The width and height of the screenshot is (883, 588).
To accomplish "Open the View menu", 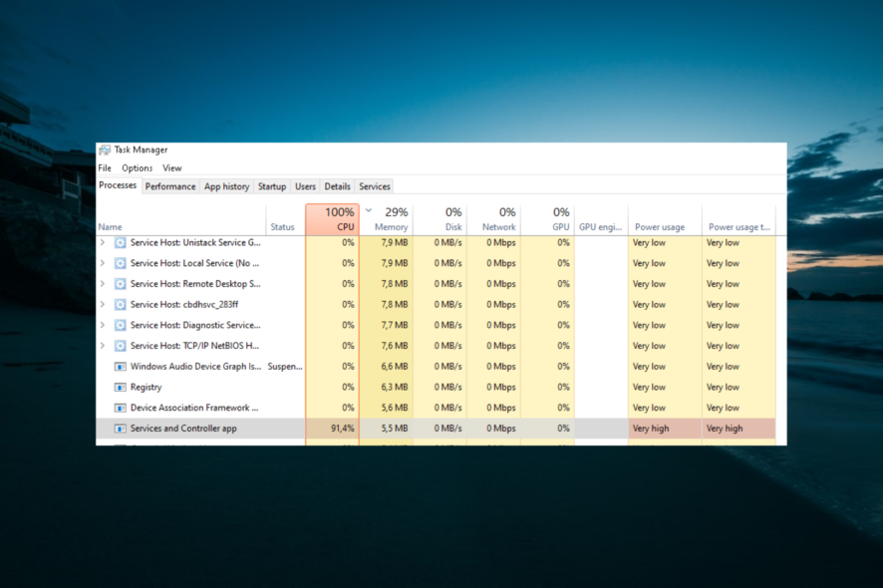I will (x=171, y=167).
